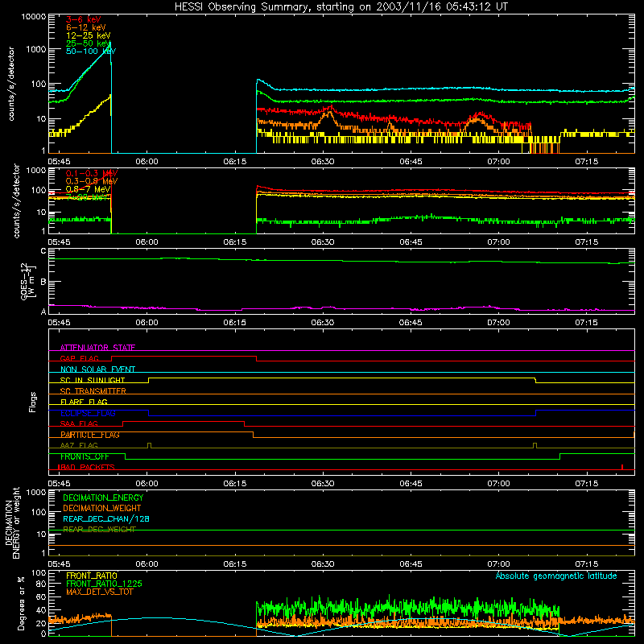Select the BAD_PACKETS flag label

point(86,467)
